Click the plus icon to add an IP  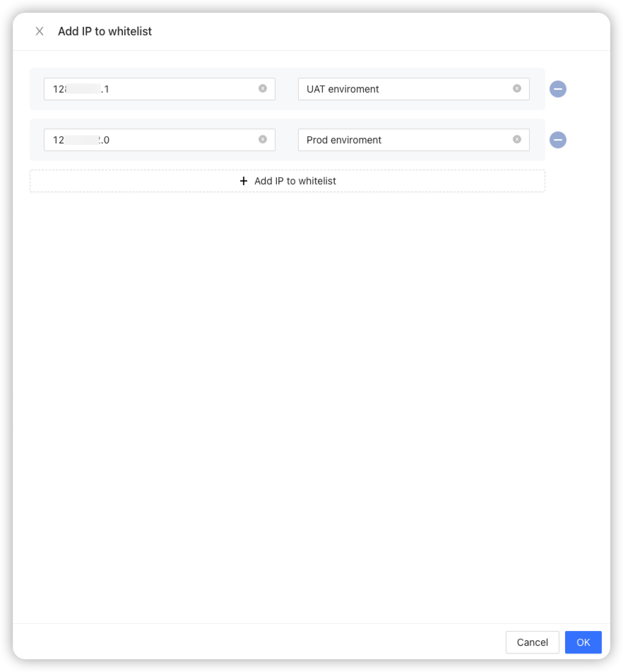[x=244, y=181]
